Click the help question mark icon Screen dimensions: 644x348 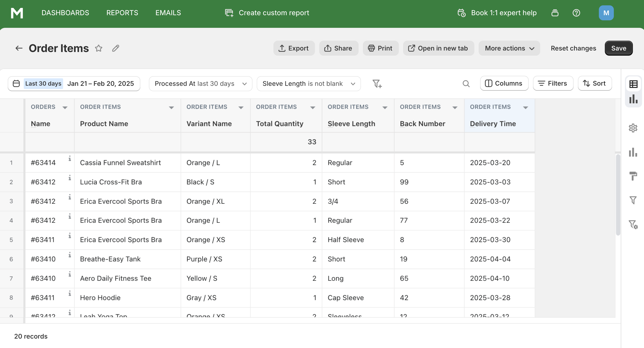576,13
